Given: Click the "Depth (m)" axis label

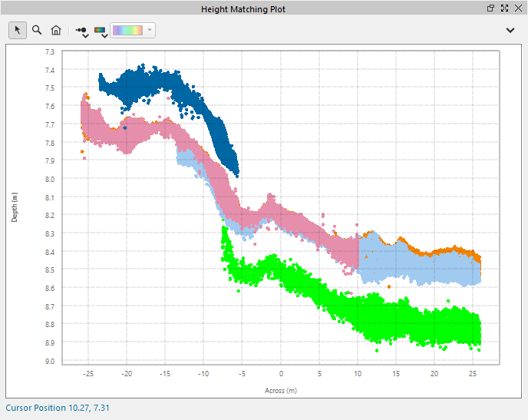Looking at the screenshot, I should pos(15,207).
